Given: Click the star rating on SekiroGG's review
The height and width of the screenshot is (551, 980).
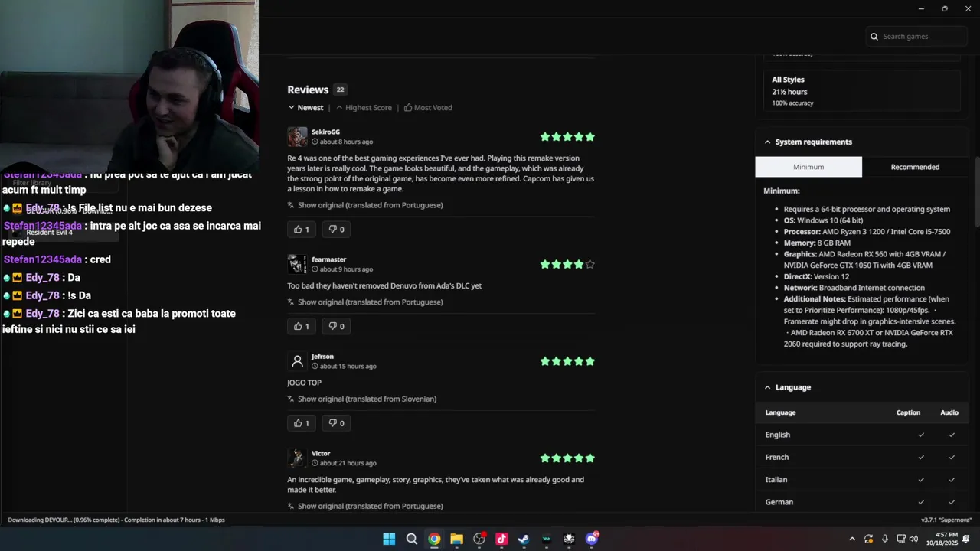Looking at the screenshot, I should tap(567, 137).
